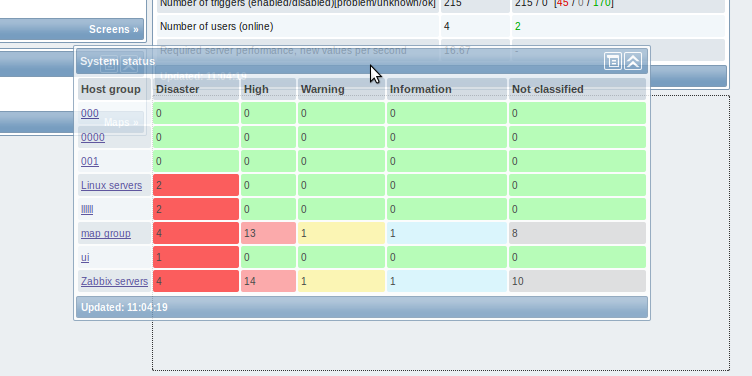
Task: Click Disaster count 2 for llllll group
Action: coord(196,209)
